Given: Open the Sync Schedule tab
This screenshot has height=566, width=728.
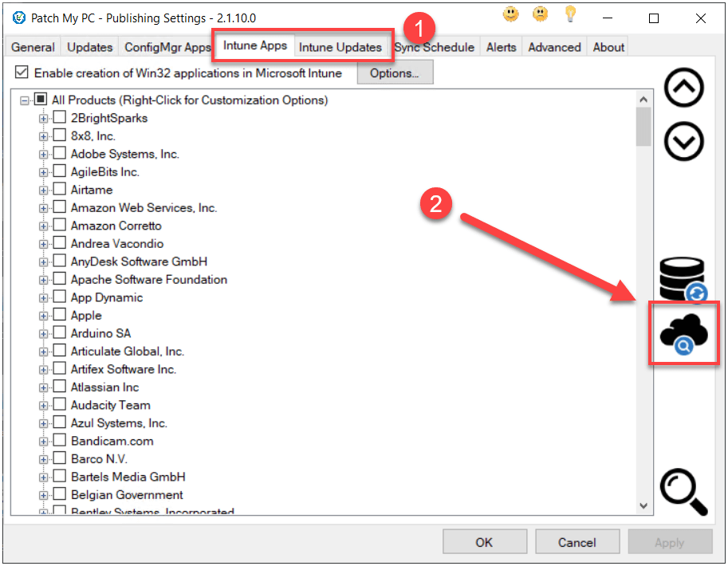Looking at the screenshot, I should pyautogui.click(x=434, y=47).
